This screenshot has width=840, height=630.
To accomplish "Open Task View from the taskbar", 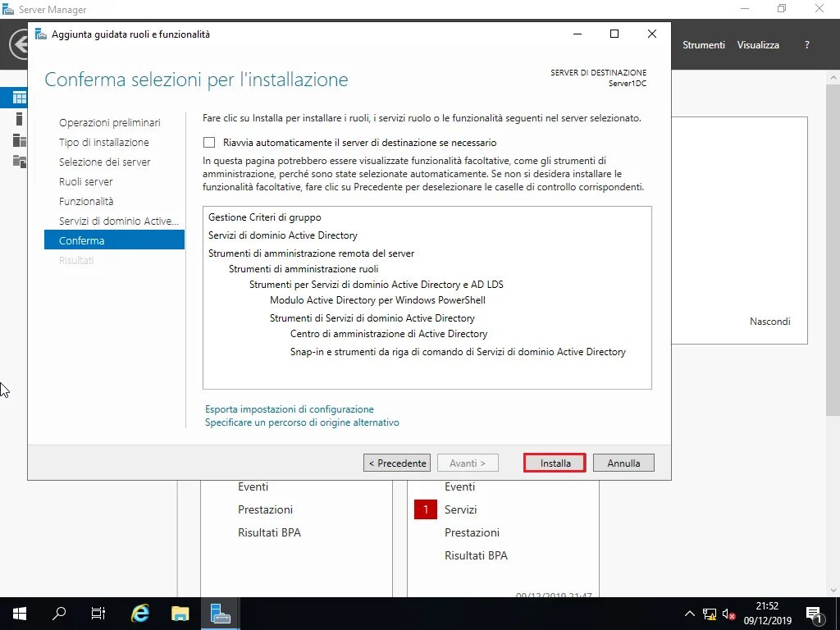I will (98, 614).
